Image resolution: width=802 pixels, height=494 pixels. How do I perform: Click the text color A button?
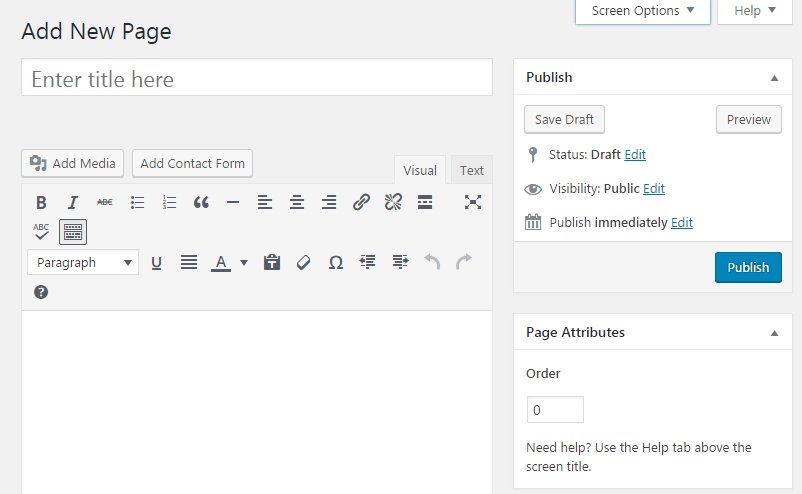coord(221,263)
